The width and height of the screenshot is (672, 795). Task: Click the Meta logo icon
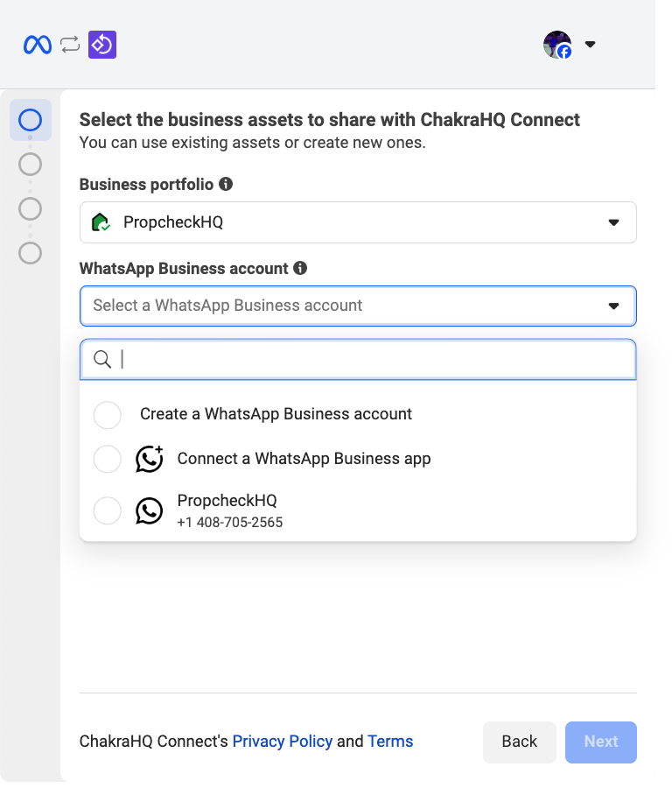pyautogui.click(x=38, y=45)
